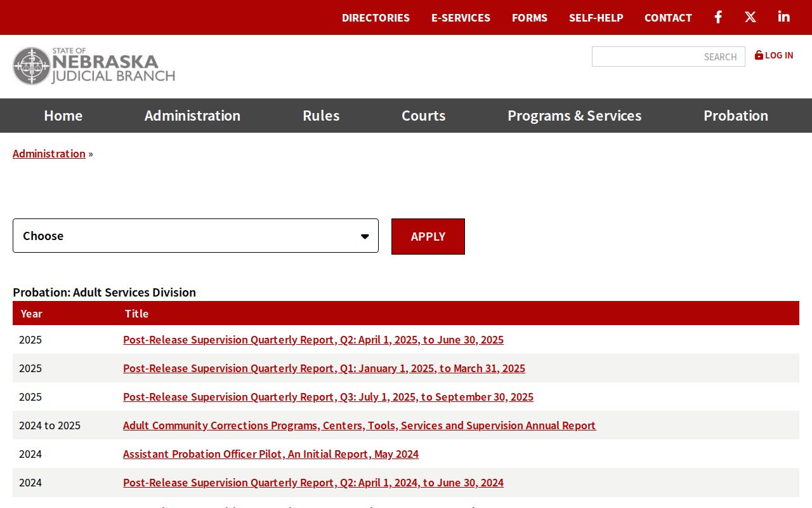Click the Year column header

click(31, 314)
